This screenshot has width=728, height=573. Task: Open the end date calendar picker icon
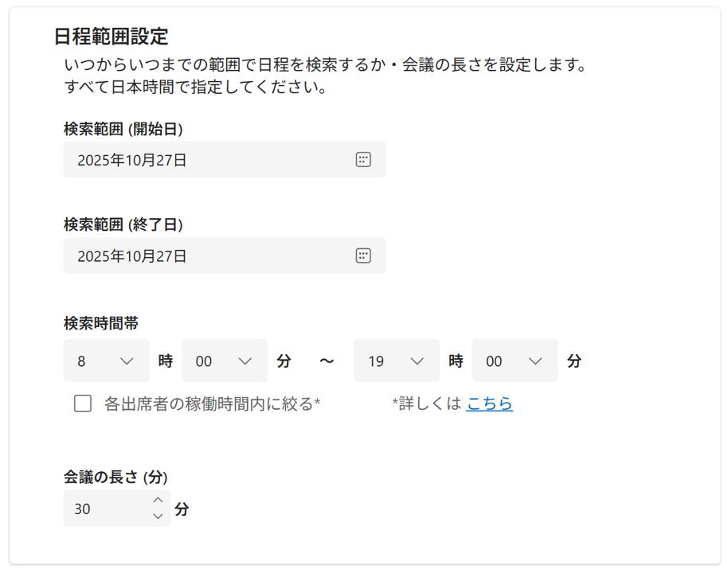[x=363, y=255]
